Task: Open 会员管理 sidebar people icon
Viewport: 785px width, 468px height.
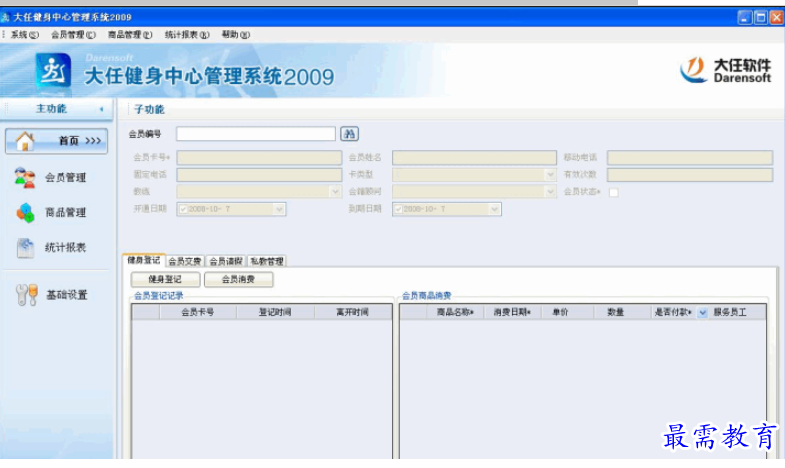Action: pos(25,178)
